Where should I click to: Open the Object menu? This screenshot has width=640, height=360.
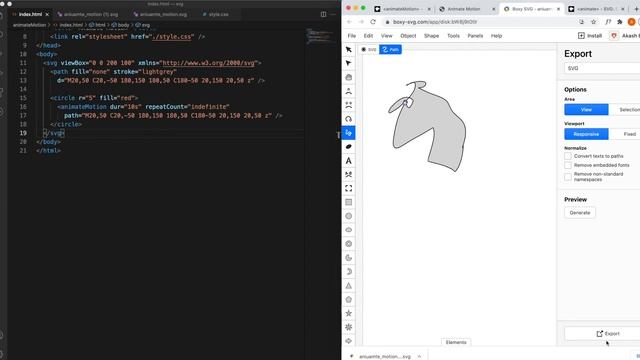(x=408, y=36)
